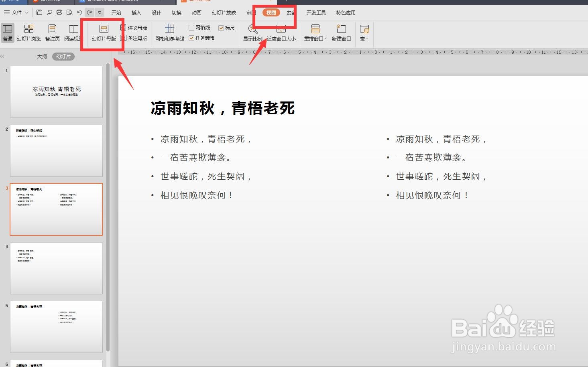Screen dimensions: 588x367
Task: Open Slide Sorter (幻灯片浏览) view
Action: [29, 32]
